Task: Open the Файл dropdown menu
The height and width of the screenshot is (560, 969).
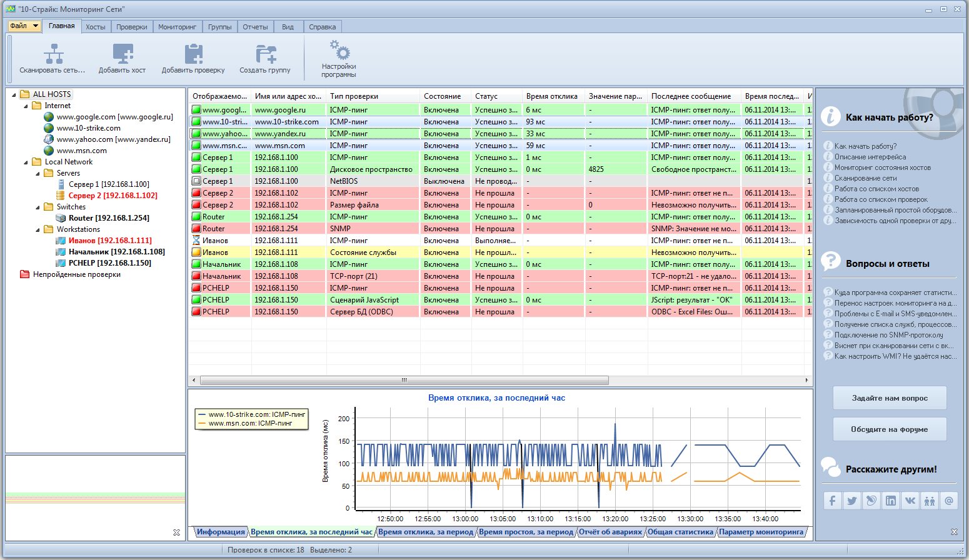Action: 24,26
